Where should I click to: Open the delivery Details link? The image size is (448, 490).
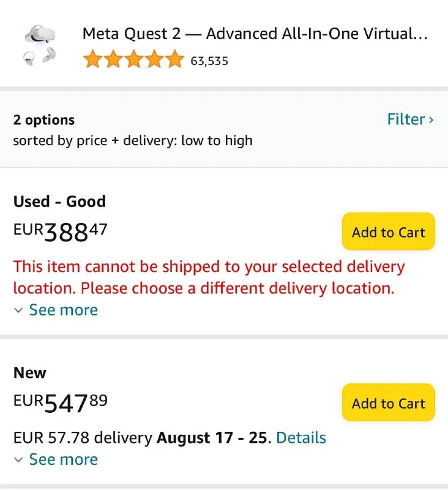pyautogui.click(x=301, y=438)
